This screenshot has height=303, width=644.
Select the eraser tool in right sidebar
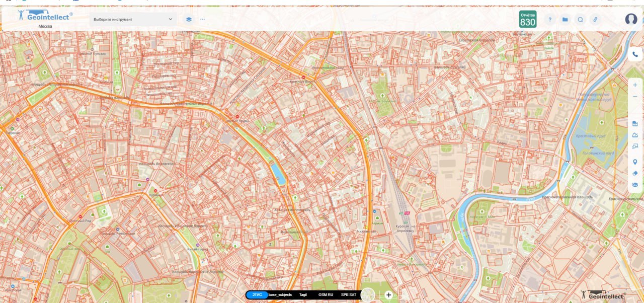pos(635,173)
